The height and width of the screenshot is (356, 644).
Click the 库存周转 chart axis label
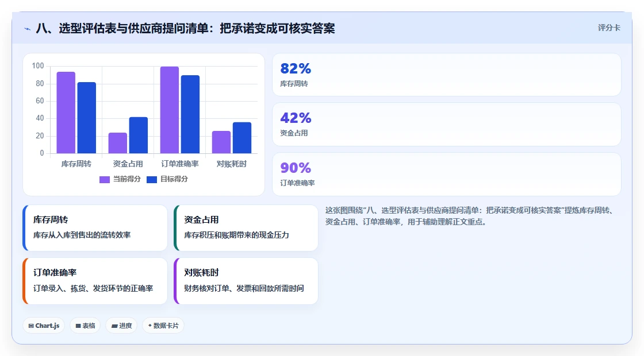(76, 164)
